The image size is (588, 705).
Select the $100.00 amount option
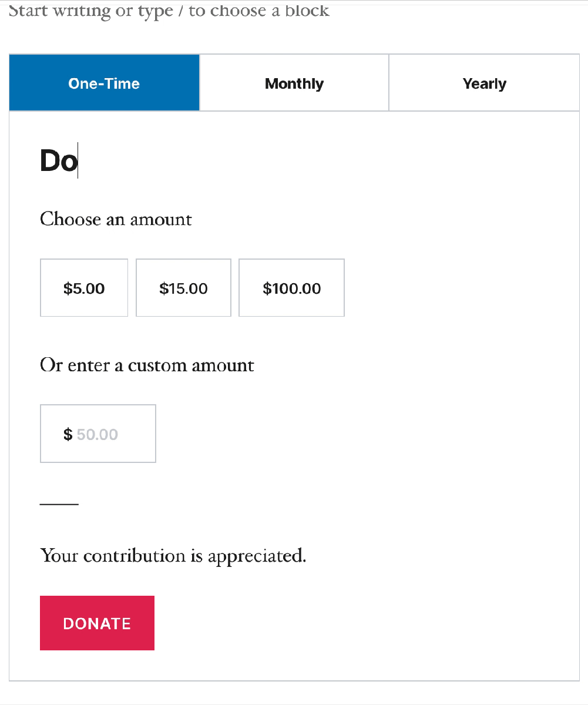291,288
